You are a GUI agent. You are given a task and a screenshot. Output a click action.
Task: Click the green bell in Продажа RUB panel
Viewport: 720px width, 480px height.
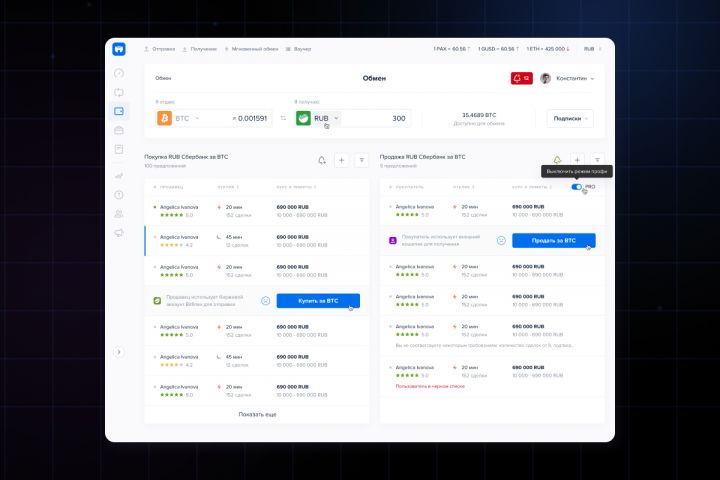click(557, 160)
